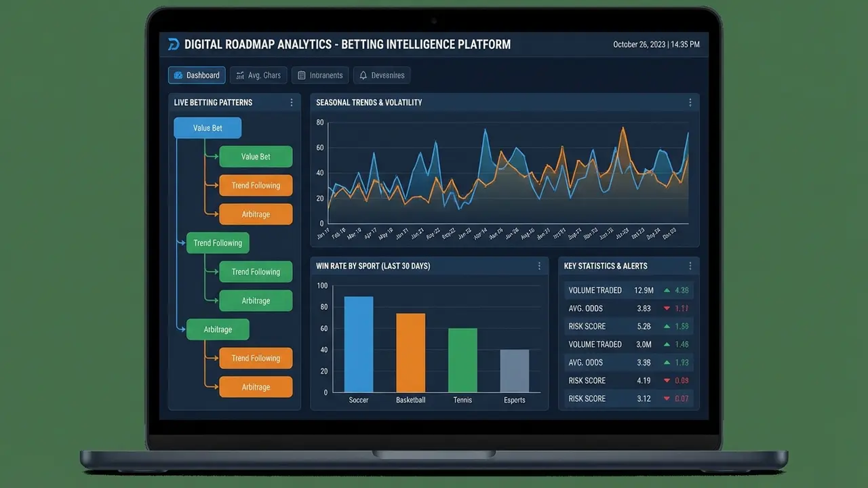Screen dimensions: 868x488
Task: Click the chart icon on Avg. Chars tab
Action: 239,75
